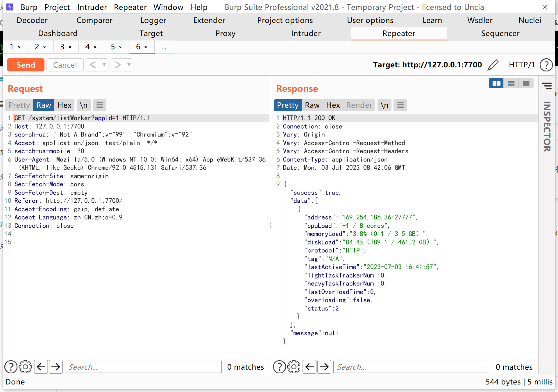Screen dimensions: 558x392
Task: Switch the request view to Hex
Action: pyautogui.click(x=65, y=105)
